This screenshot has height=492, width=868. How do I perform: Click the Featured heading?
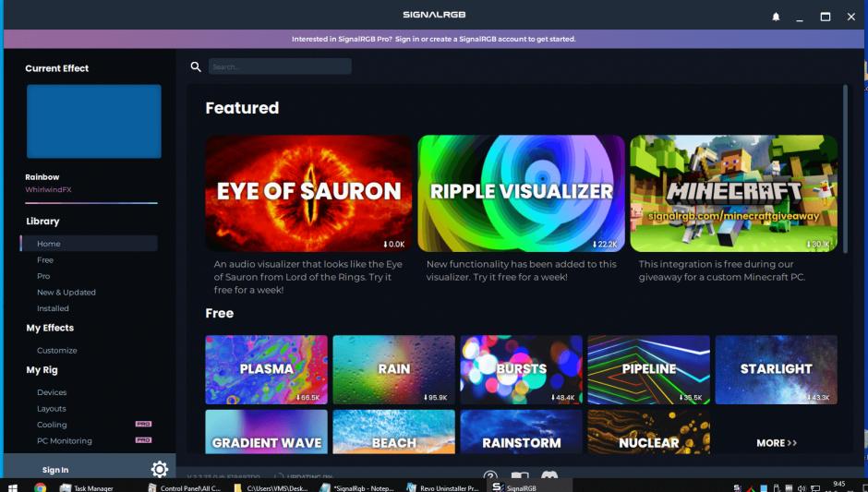pyautogui.click(x=242, y=108)
